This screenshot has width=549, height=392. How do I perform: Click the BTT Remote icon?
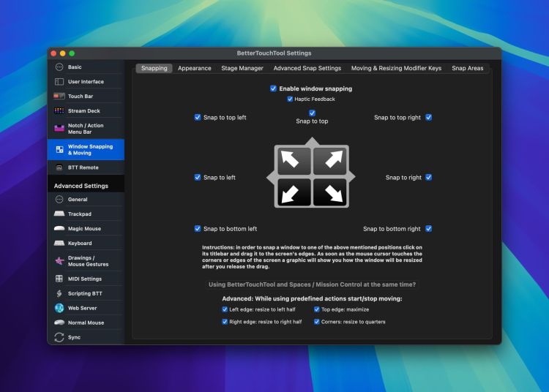click(x=59, y=167)
